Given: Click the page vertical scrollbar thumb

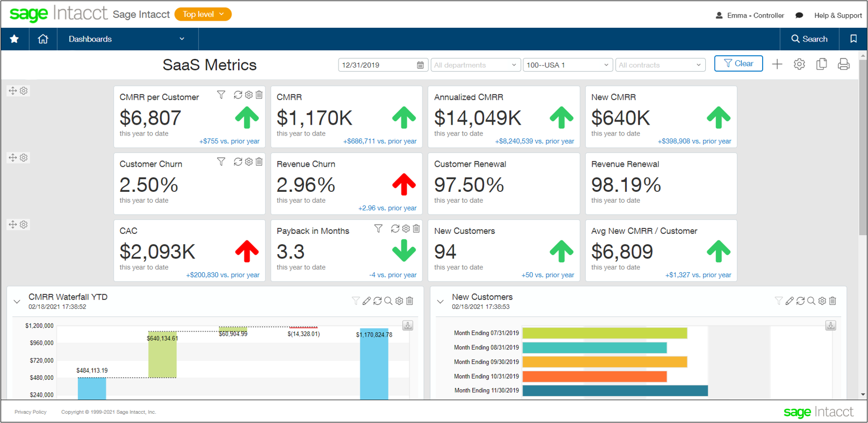Looking at the screenshot, I should pyautogui.click(x=863, y=148).
